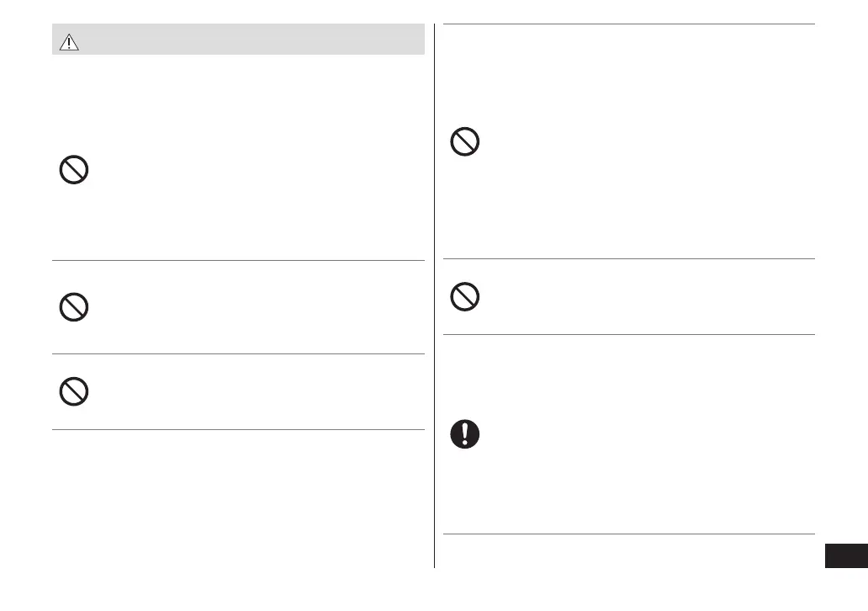Click the black page tab at bottom right
The image size is (868, 611).
coord(845,556)
